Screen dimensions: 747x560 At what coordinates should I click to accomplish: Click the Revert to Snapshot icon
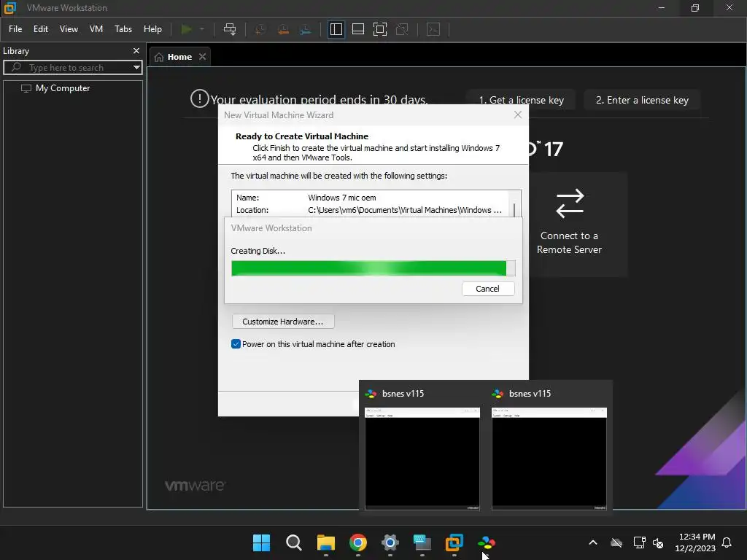(x=283, y=29)
